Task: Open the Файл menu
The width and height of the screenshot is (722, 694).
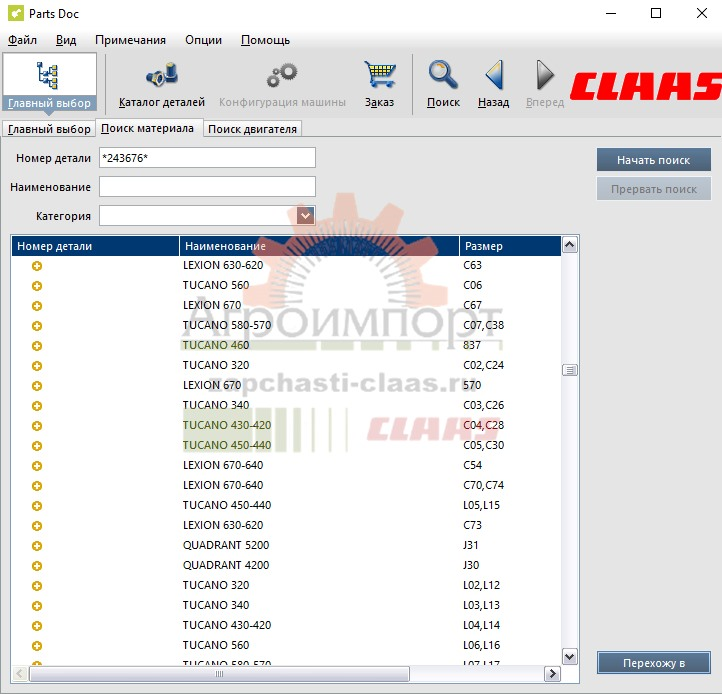Action: click(22, 40)
